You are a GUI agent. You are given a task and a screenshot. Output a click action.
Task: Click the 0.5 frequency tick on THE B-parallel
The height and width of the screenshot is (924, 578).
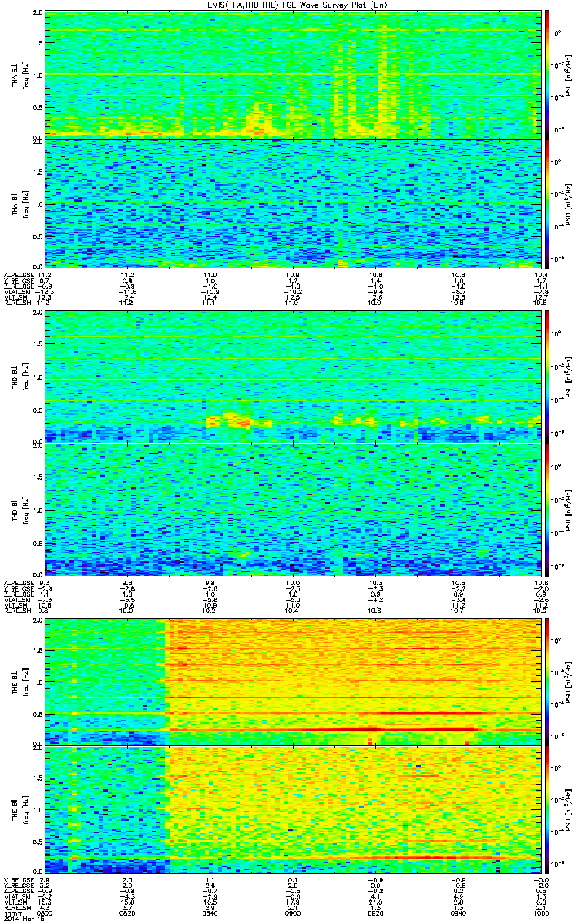(x=38, y=842)
